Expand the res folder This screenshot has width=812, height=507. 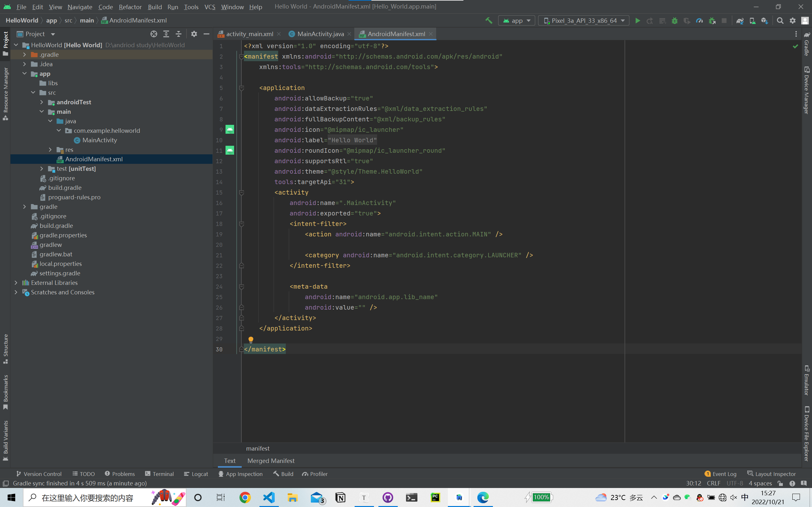click(x=50, y=150)
